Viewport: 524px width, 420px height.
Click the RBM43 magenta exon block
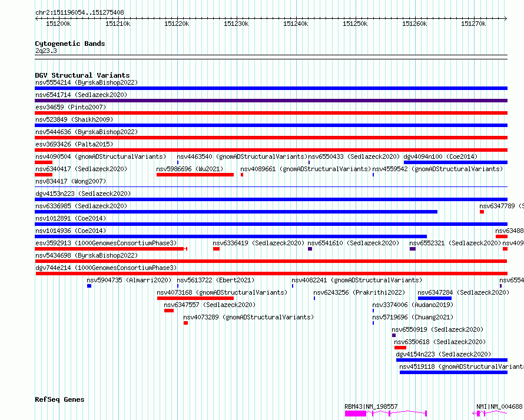[356, 414]
